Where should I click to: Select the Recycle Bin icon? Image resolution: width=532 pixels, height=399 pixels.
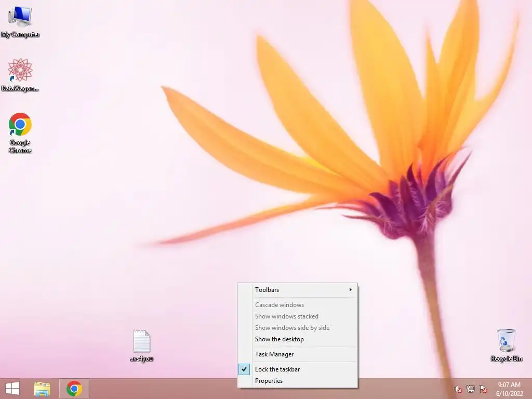[x=506, y=345]
